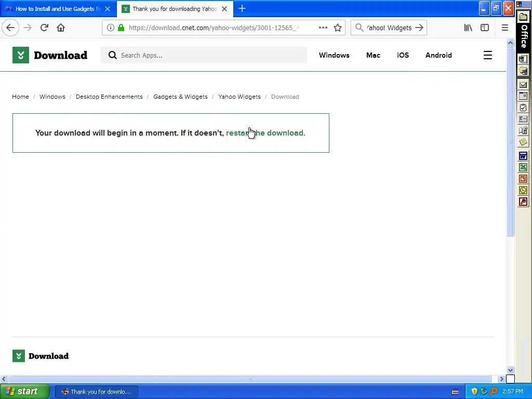The height and width of the screenshot is (399, 532).
Task: Go back with the browser back arrow
Action: point(10,28)
